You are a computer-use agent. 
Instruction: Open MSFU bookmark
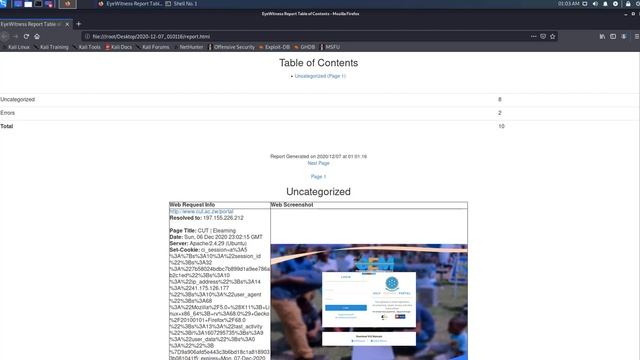coord(330,47)
